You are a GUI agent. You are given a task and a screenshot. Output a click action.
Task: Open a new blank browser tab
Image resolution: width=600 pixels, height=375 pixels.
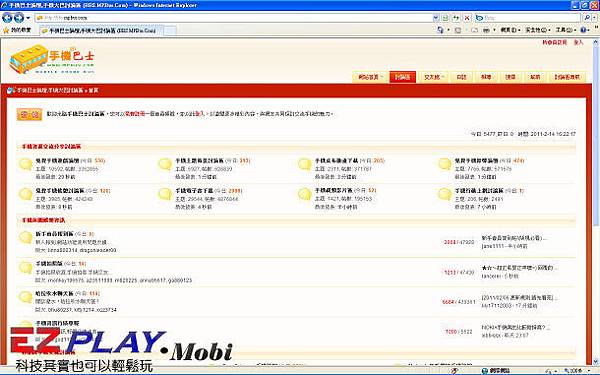(170, 31)
